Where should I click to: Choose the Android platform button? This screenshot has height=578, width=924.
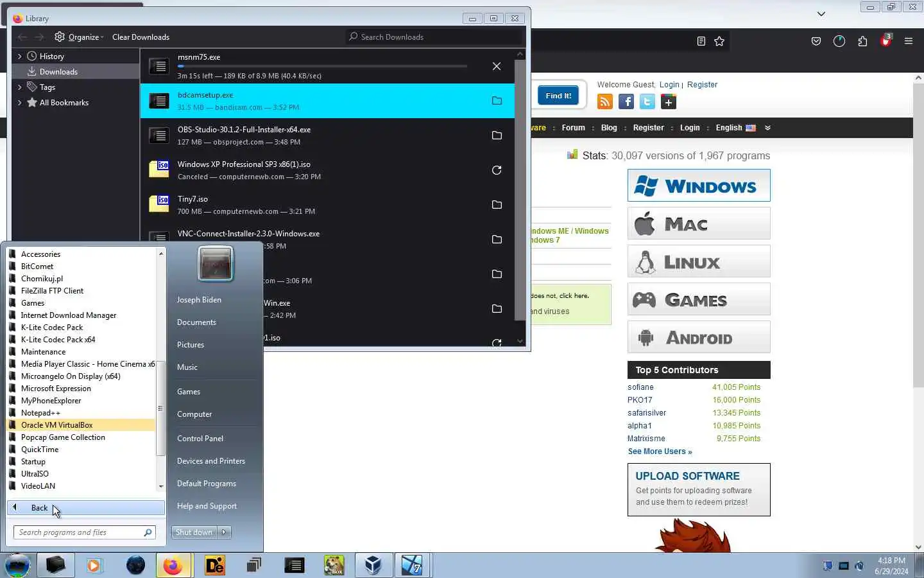click(699, 337)
